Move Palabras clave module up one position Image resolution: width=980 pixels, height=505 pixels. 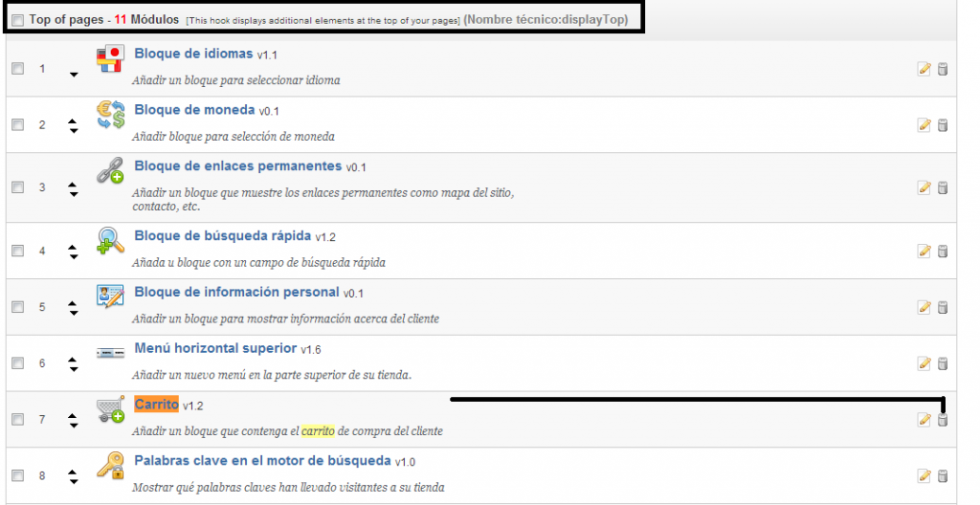[x=73, y=472]
